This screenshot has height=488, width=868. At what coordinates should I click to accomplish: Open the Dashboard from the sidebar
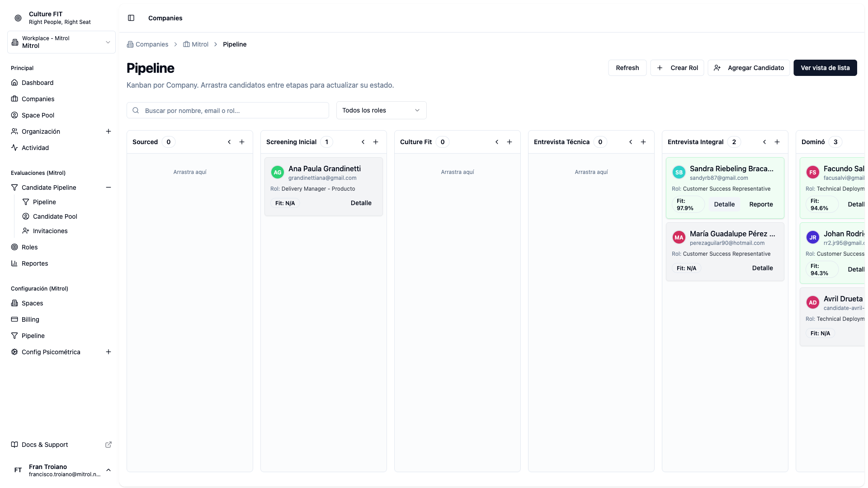coord(38,83)
